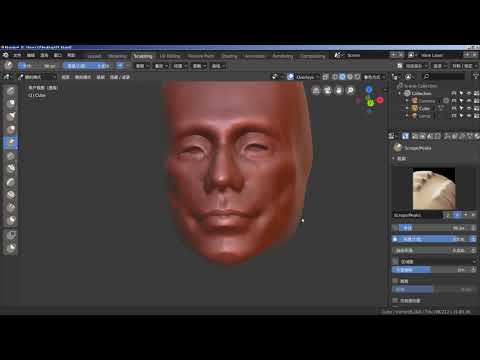Expand the Camera item in outliner
480x360 pixels.
point(407,101)
